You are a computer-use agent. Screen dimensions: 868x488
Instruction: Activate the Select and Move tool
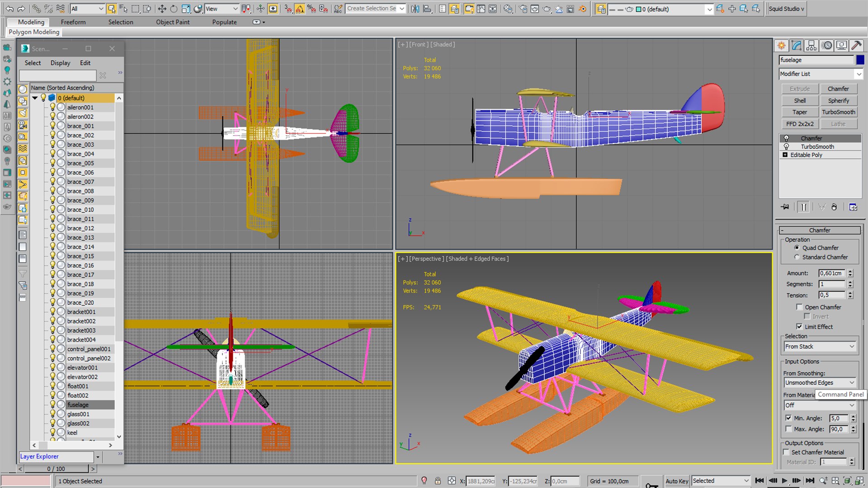[162, 9]
